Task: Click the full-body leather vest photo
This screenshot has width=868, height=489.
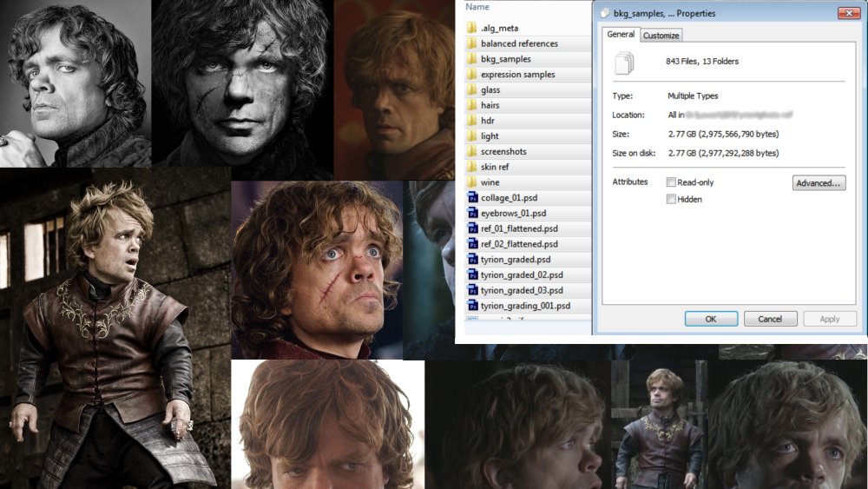Action: (x=115, y=328)
